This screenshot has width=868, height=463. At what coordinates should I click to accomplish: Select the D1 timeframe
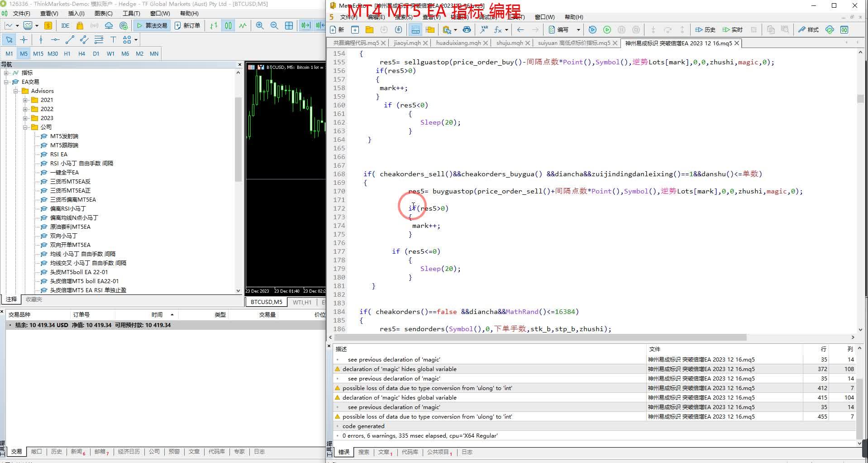[x=96, y=53]
